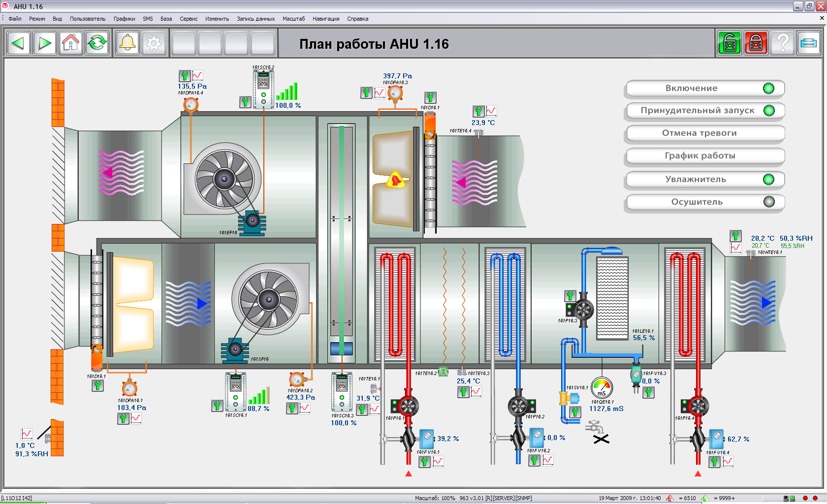Open alarms using the bell icon
The image size is (827, 504).
pyautogui.click(x=127, y=43)
